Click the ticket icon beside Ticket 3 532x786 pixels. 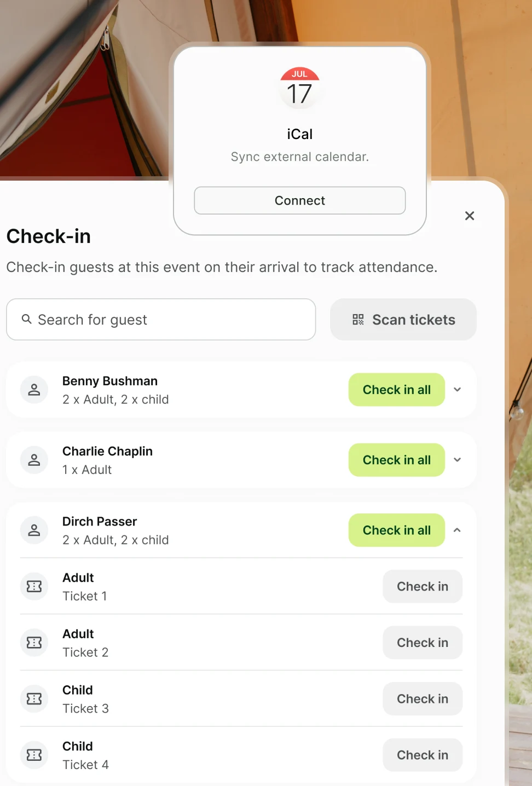tap(34, 699)
